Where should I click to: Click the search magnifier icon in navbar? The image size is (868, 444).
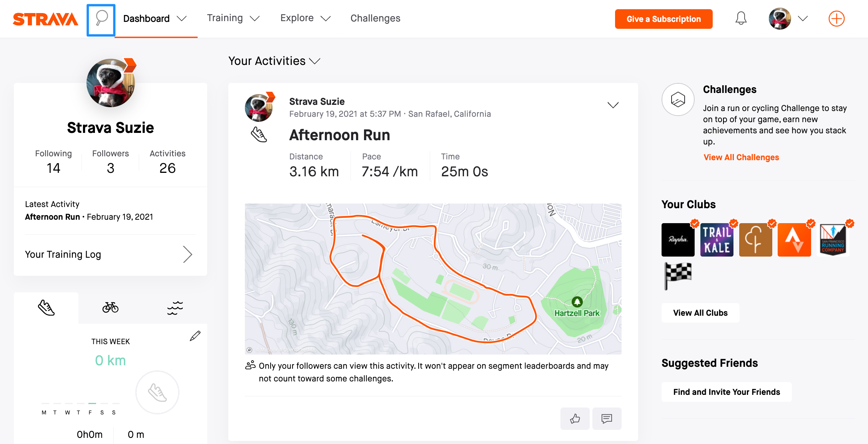coord(101,18)
